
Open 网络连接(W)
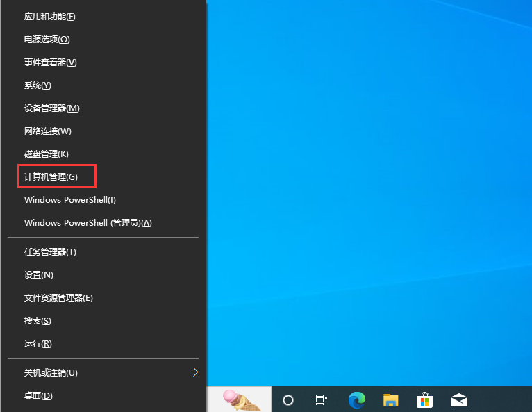[103, 131]
